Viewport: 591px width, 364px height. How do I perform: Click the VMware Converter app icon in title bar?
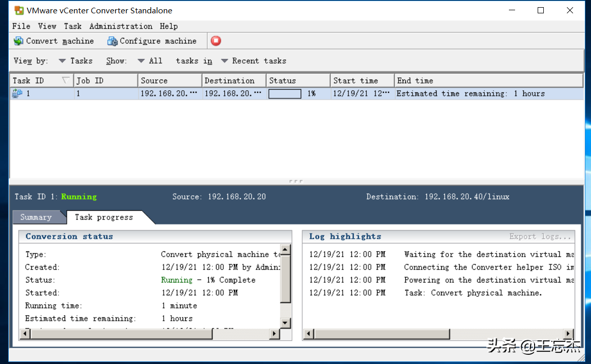[19, 10]
